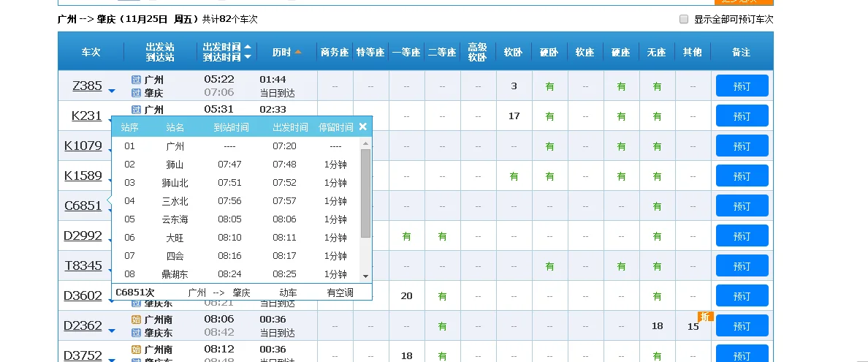Open train D2362 link
The image size is (868, 362).
83,325
